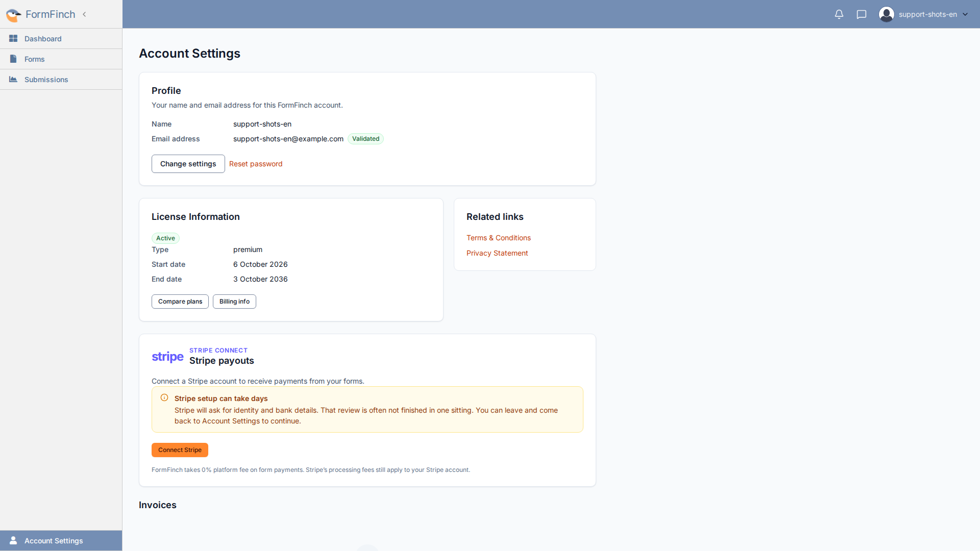Open Submissions in the sidebar
The image size is (980, 551).
[61, 80]
